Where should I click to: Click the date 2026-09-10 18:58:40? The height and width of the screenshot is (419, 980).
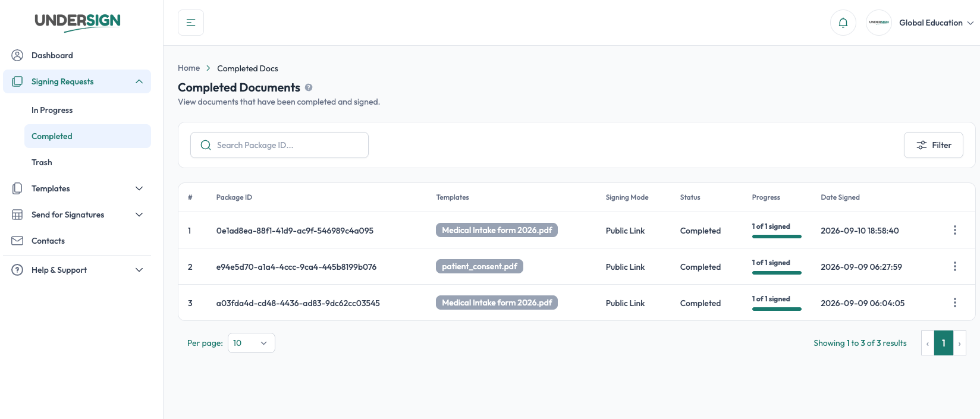coord(860,231)
